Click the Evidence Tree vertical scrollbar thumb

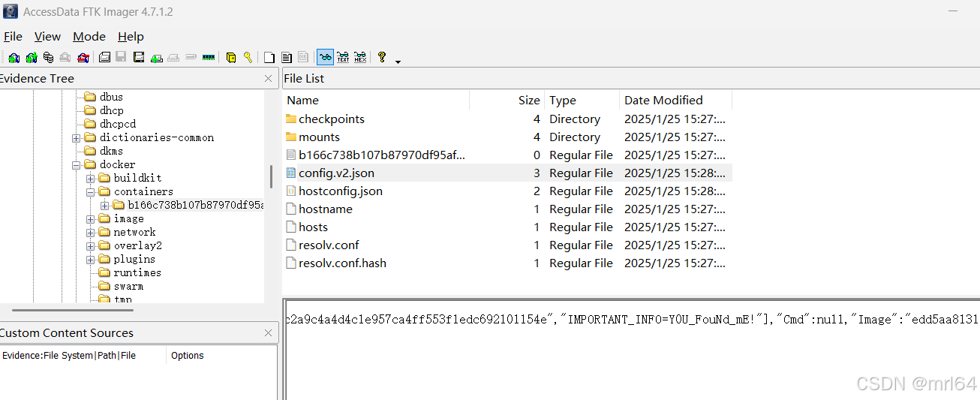point(271,177)
